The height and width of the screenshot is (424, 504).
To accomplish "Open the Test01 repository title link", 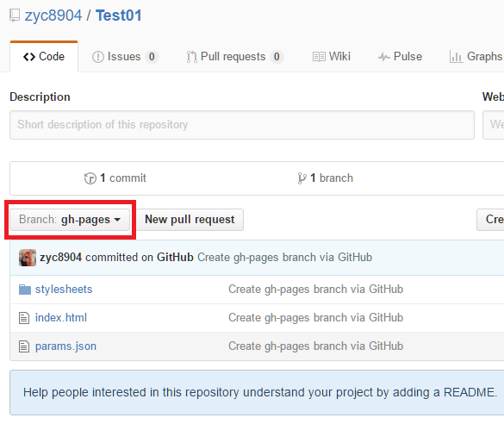I will (119, 16).
